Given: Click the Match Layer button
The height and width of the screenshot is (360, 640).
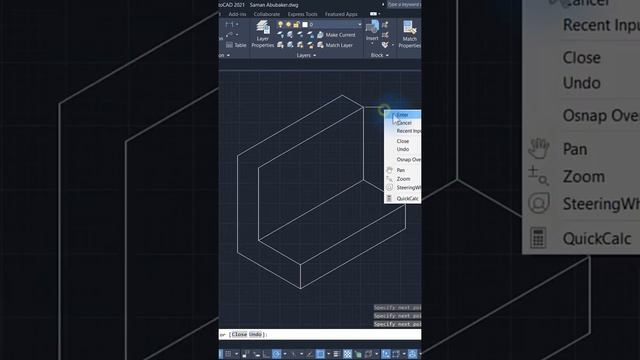Looking at the screenshot, I should [335, 45].
